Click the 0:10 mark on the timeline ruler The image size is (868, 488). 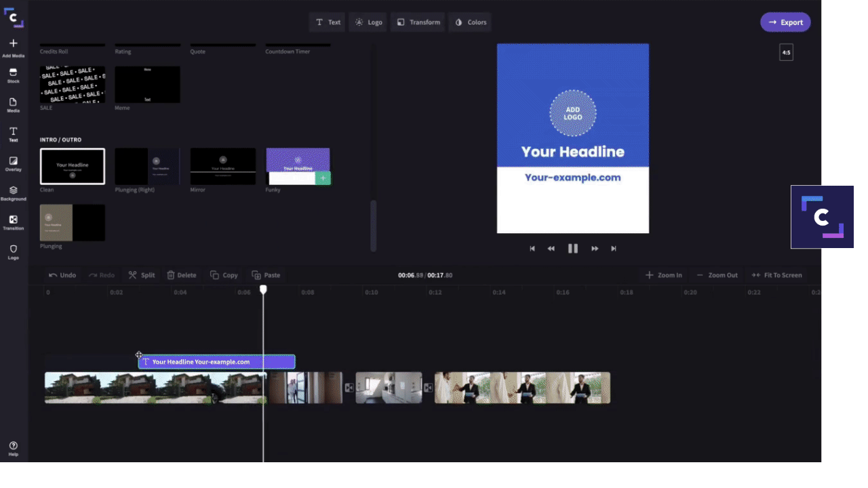click(x=371, y=293)
